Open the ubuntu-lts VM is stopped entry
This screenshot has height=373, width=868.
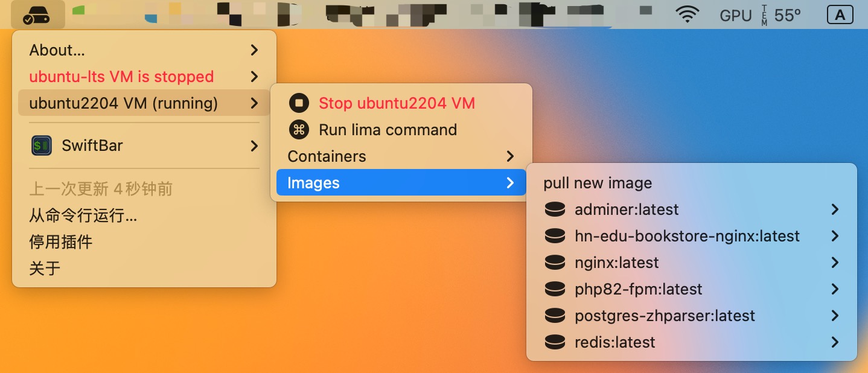tap(121, 77)
